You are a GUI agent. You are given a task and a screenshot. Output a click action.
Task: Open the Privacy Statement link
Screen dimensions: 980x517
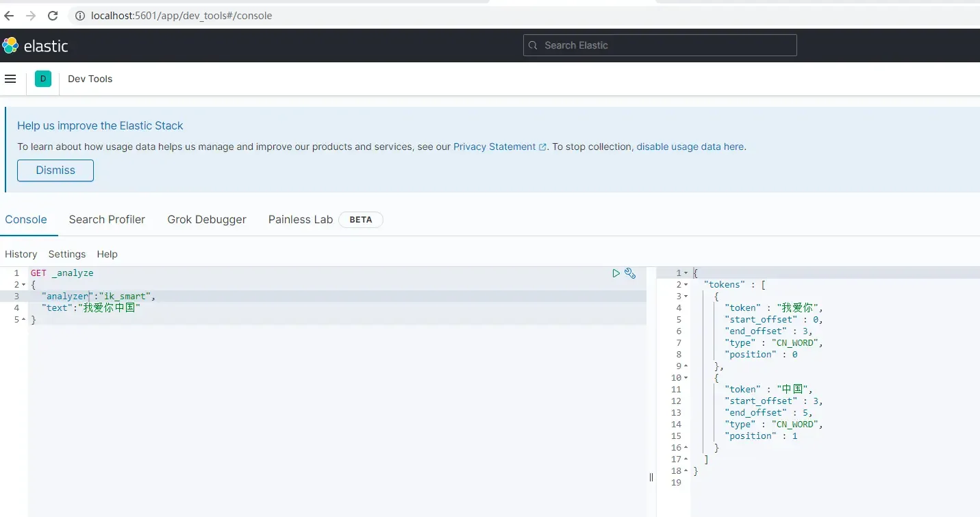pyautogui.click(x=494, y=147)
